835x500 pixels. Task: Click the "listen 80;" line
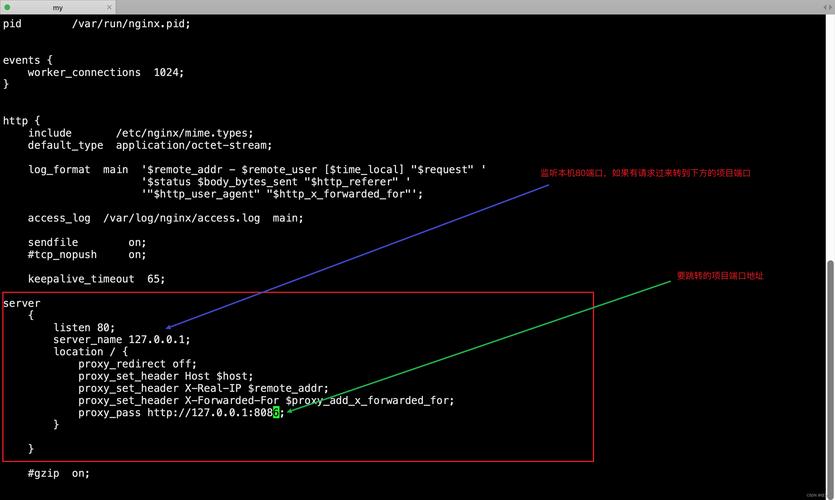click(84, 327)
